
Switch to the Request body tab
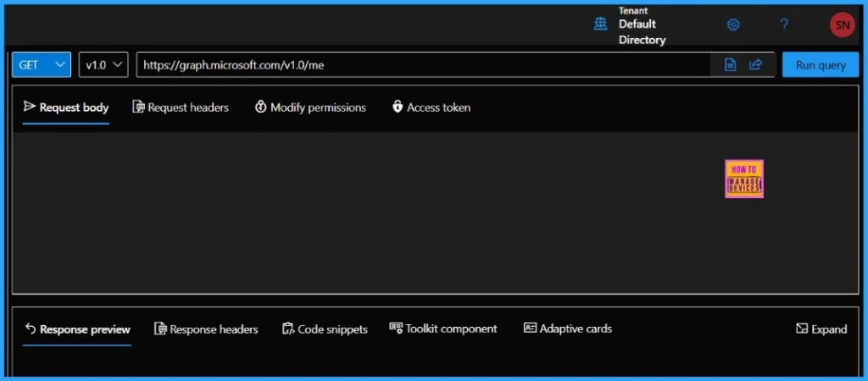[x=66, y=108]
